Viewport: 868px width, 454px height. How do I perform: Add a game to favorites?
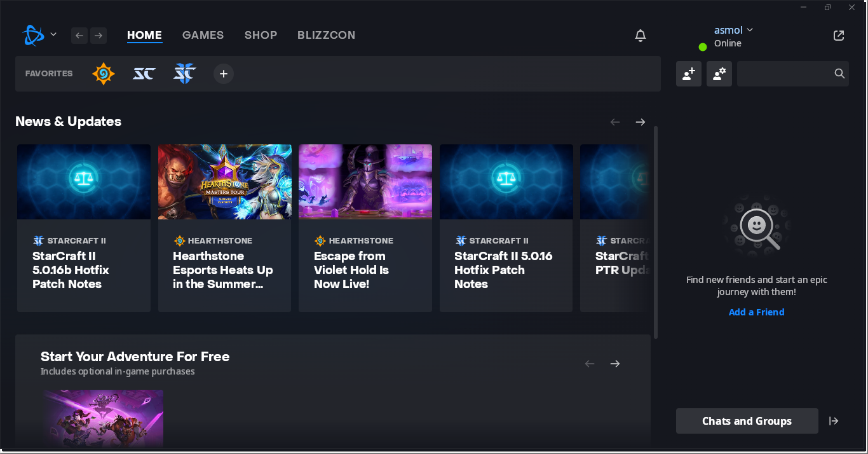[224, 74]
